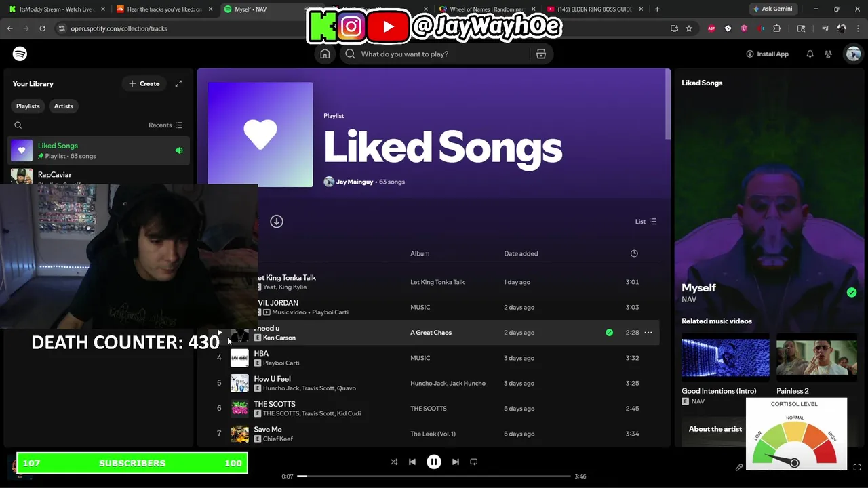This screenshot has height=488, width=868.
Task: Click the Install App button
Action: pos(767,54)
